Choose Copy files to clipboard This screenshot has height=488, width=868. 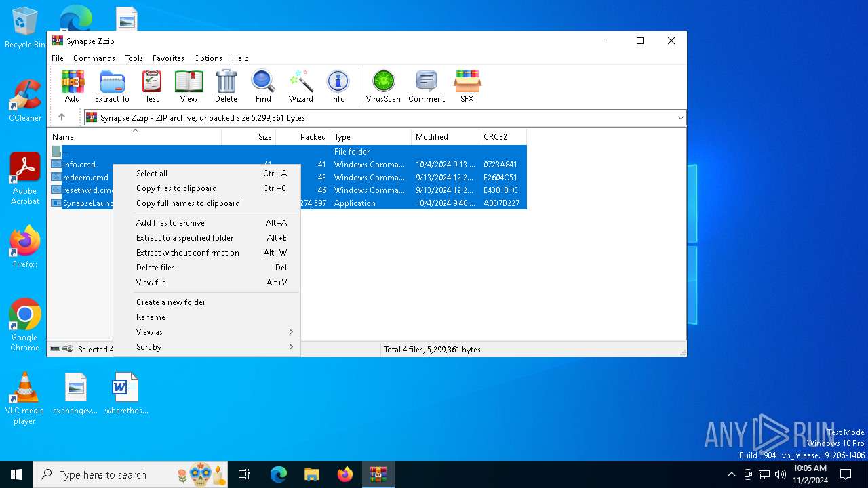click(206, 188)
